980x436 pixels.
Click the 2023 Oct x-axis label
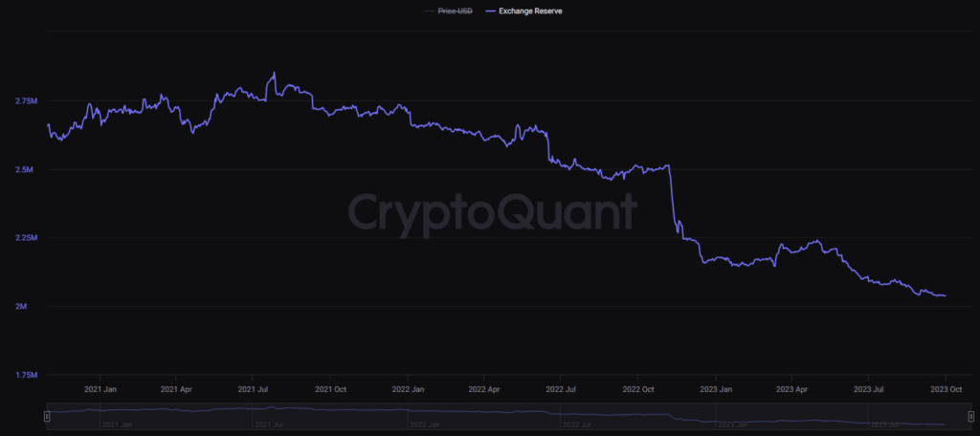point(946,388)
